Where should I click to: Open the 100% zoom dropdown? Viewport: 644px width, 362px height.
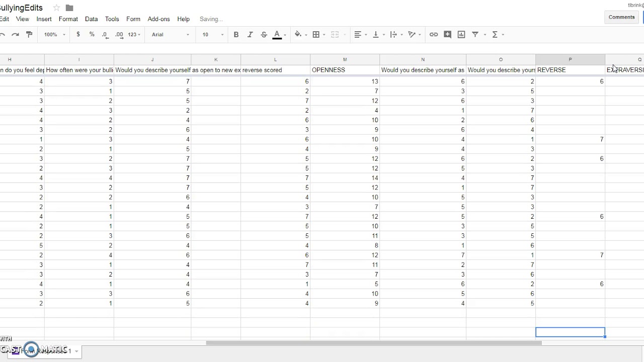point(55,35)
